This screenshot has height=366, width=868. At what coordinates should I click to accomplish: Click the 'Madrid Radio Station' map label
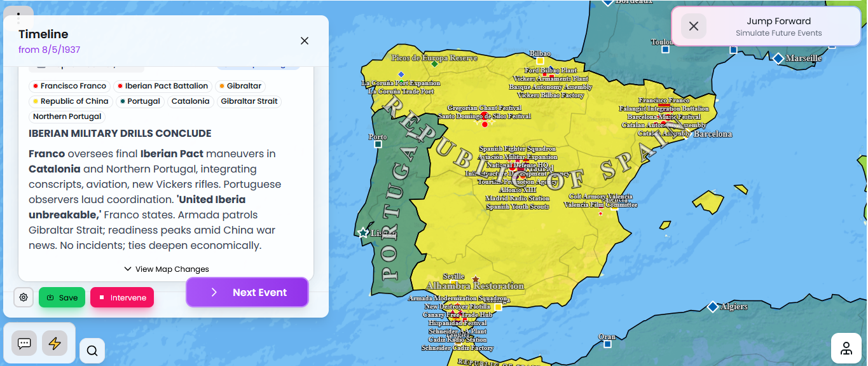click(x=518, y=198)
